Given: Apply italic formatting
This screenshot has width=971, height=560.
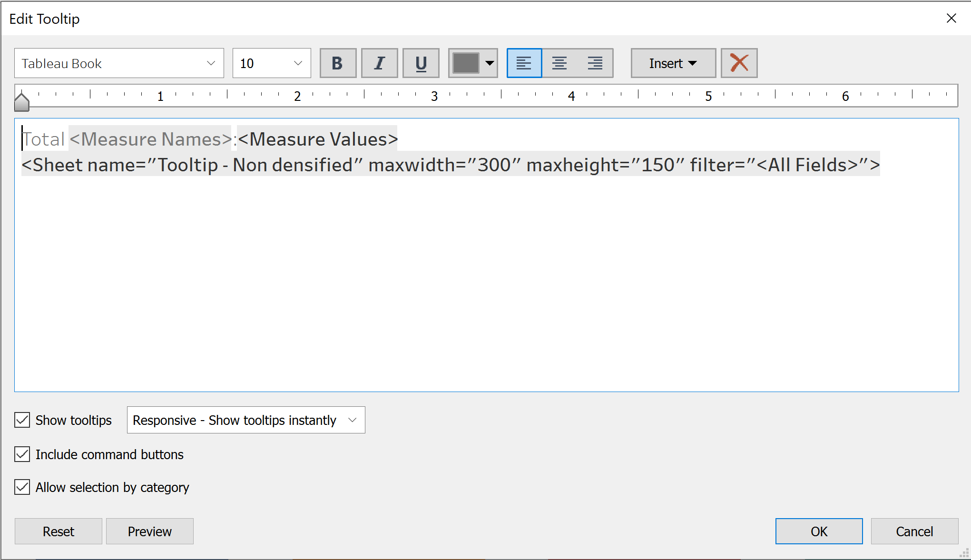Looking at the screenshot, I should (379, 63).
